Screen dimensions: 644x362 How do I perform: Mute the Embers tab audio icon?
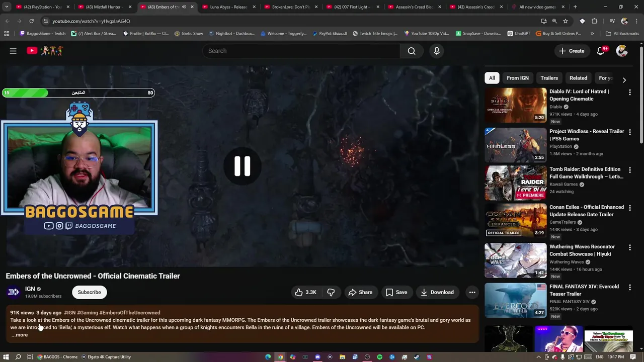click(x=184, y=7)
